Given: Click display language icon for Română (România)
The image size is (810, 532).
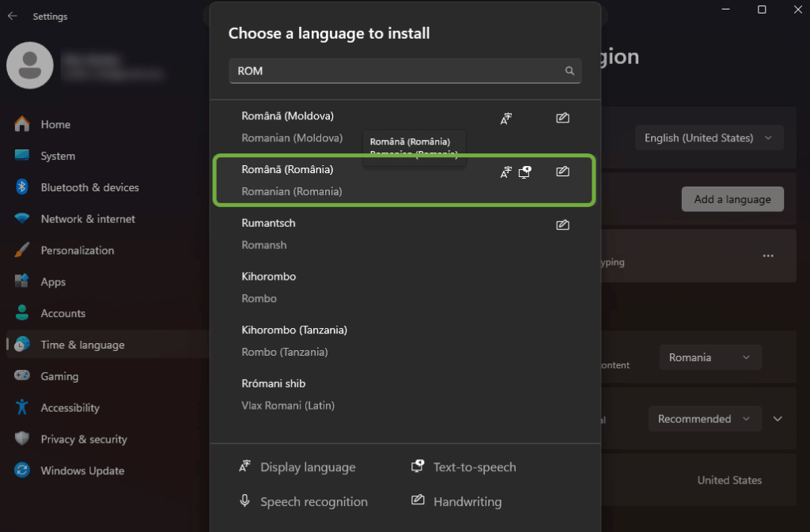Looking at the screenshot, I should pos(506,172).
